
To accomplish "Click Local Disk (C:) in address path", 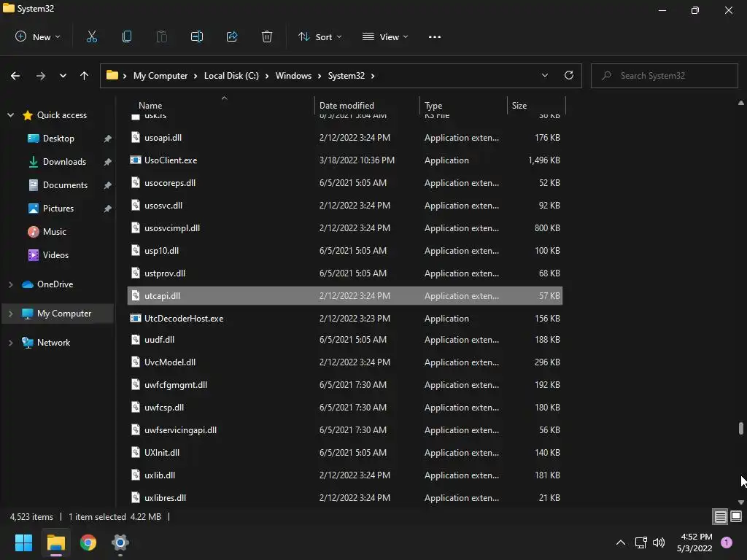I will 231,76.
